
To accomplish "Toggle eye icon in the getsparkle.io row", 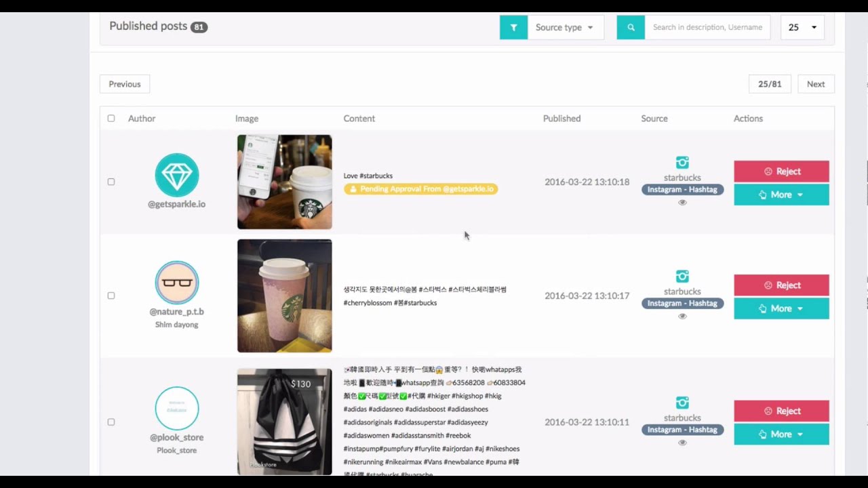I will (682, 203).
